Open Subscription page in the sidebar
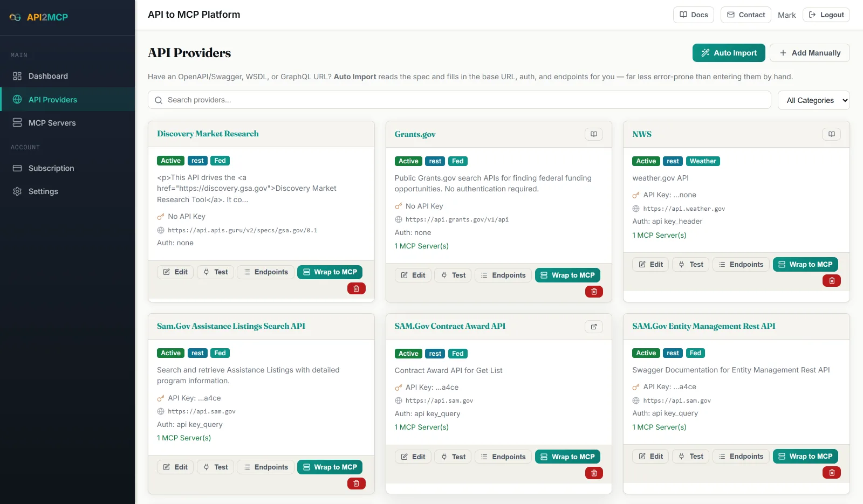Image resolution: width=863 pixels, height=504 pixels. pos(67,168)
